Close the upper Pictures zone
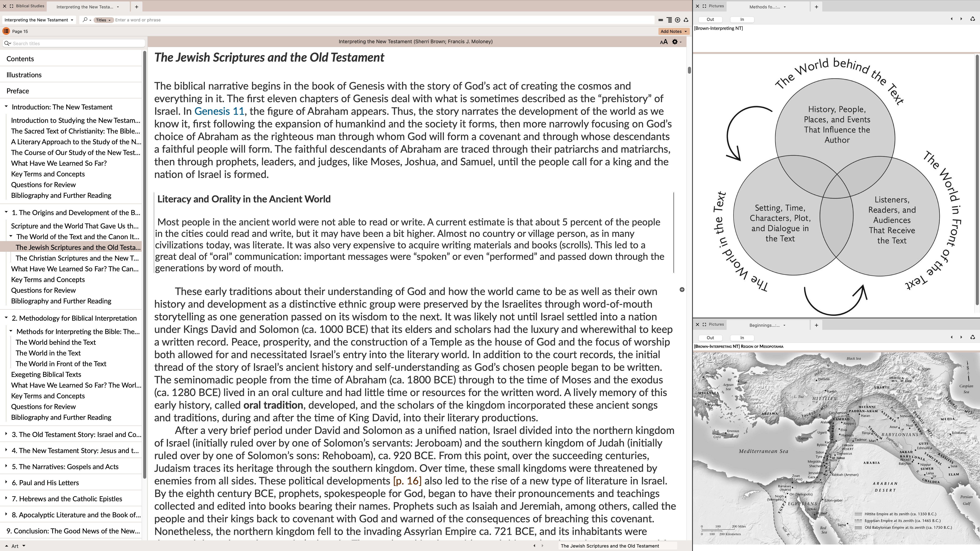The image size is (980, 551). click(697, 6)
